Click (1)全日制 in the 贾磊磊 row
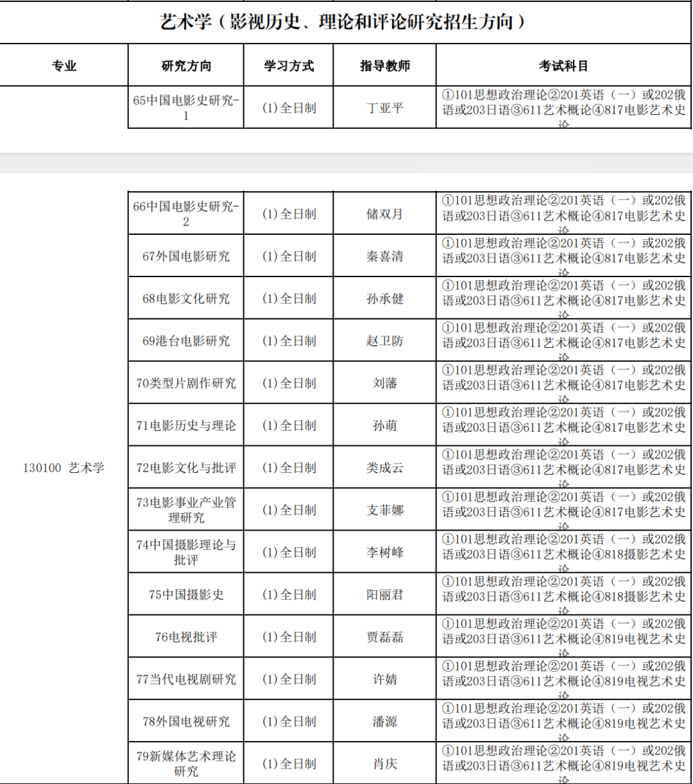Image resolution: width=693 pixels, height=784 pixels. (x=289, y=637)
